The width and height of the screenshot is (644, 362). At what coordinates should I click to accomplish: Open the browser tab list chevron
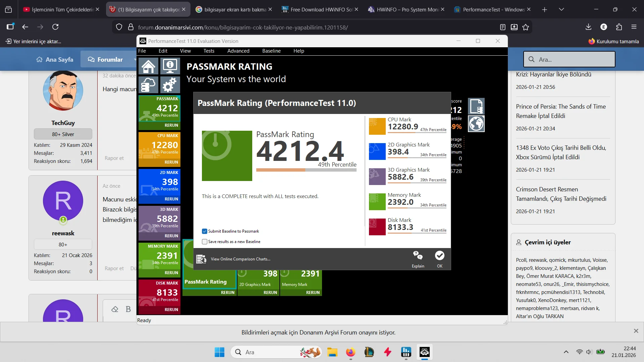tap(561, 9)
